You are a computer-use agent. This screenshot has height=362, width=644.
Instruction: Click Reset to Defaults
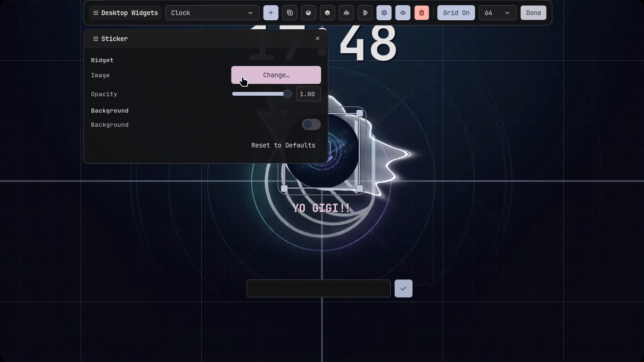283,145
